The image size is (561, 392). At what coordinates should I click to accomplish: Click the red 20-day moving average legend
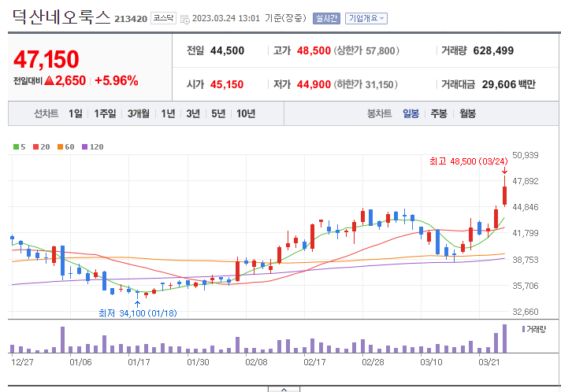pyautogui.click(x=42, y=147)
